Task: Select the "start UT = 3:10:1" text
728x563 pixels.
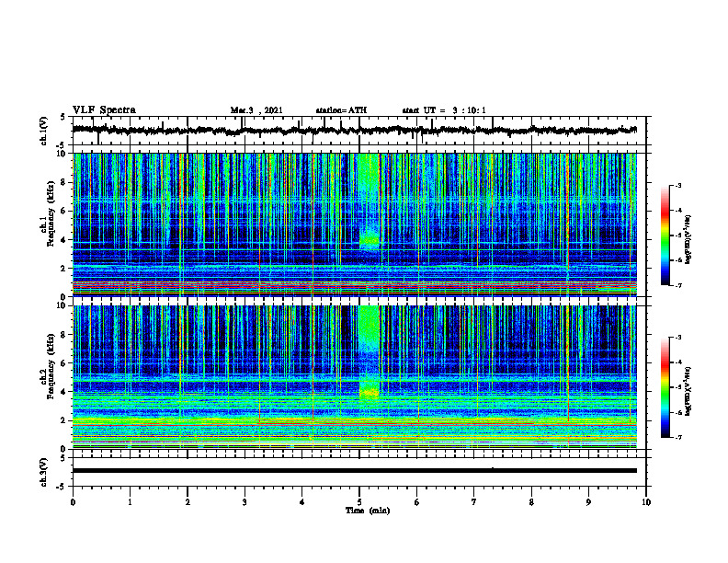Action: click(x=444, y=110)
